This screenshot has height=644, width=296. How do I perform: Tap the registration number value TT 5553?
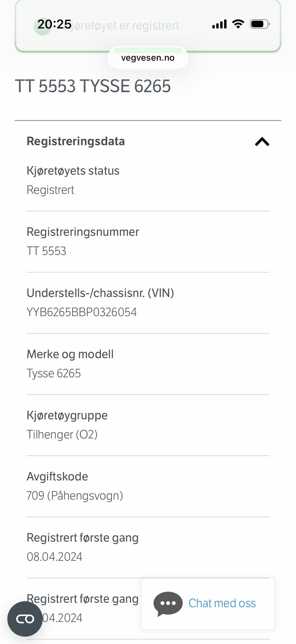[46, 251]
